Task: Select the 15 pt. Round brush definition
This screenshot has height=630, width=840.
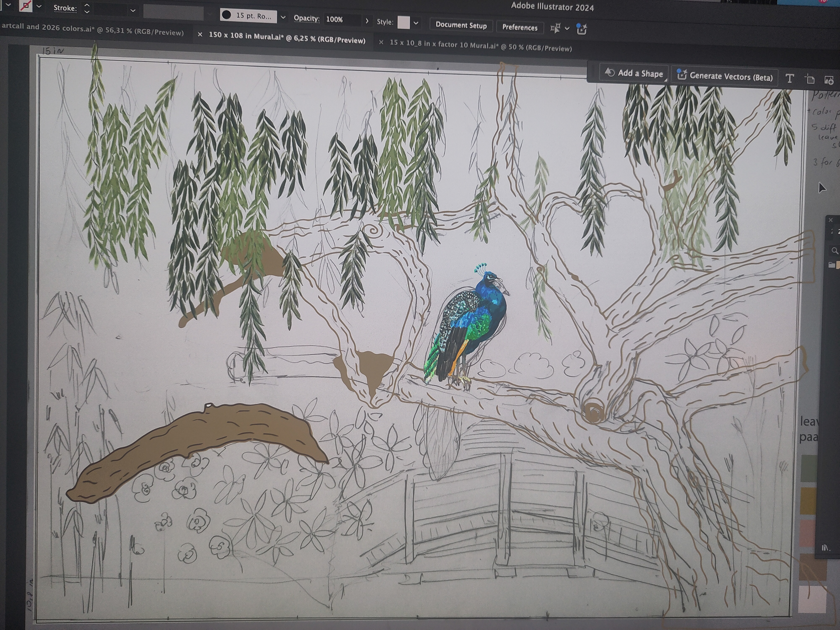Action: tap(249, 16)
